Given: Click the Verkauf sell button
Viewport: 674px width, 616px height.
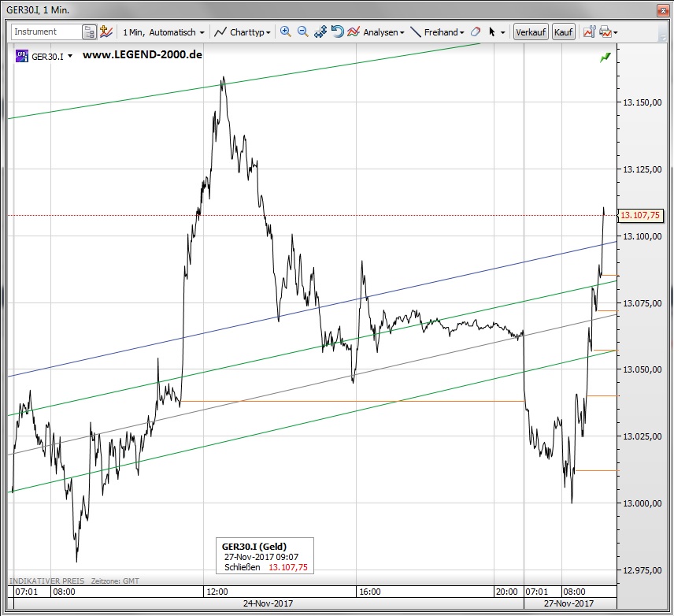Looking at the screenshot, I should click(531, 32).
